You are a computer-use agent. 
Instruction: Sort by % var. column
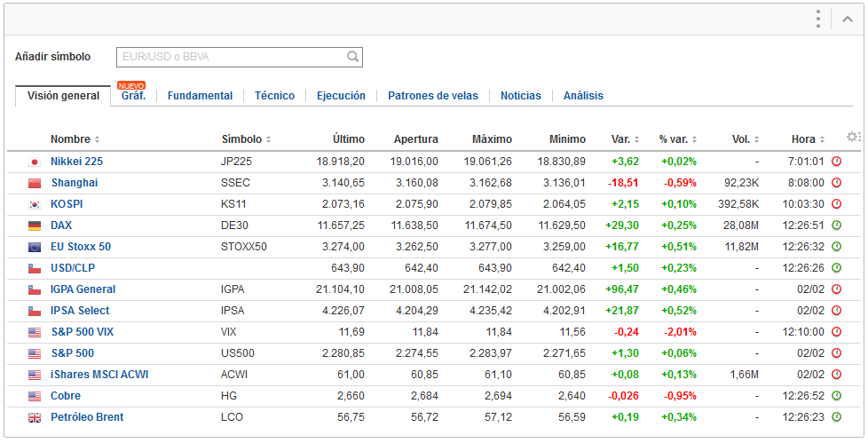[678, 139]
